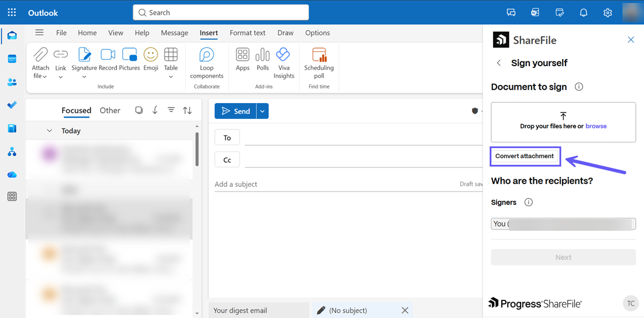Image resolution: width=644 pixels, height=318 pixels.
Task: Close the ShareFile panel
Action: point(631,39)
